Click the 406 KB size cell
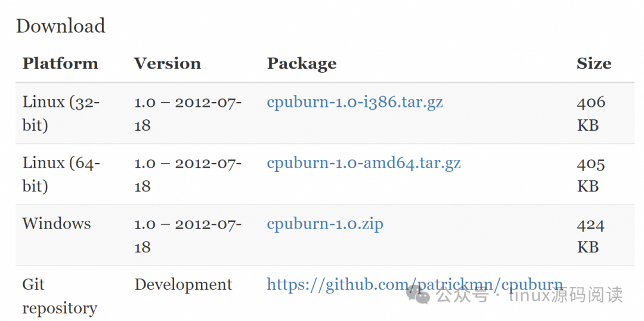 (x=591, y=113)
